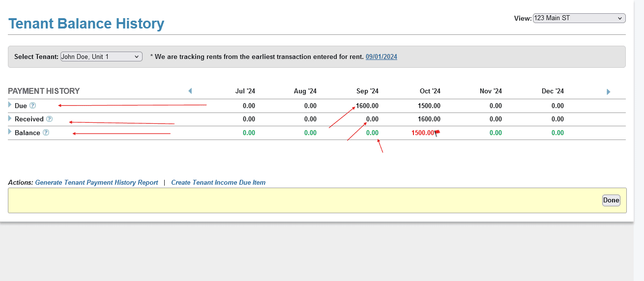The width and height of the screenshot is (644, 281).
Task: Expand the Due row
Action: click(x=10, y=105)
